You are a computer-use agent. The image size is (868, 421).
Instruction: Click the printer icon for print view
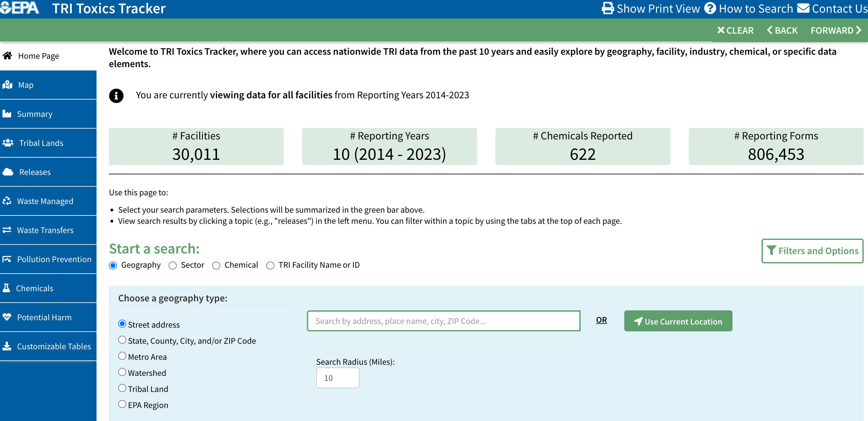(608, 8)
